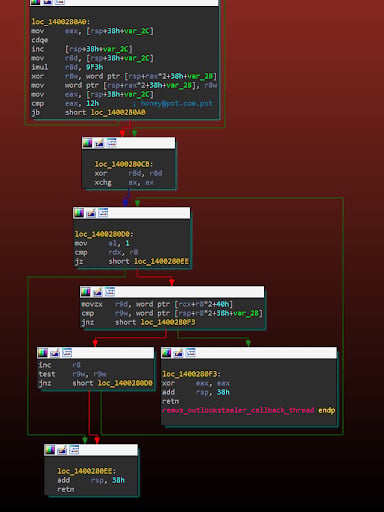Click title bar of loc_1400280CB node
The width and height of the screenshot is (384, 512).
(128, 143)
